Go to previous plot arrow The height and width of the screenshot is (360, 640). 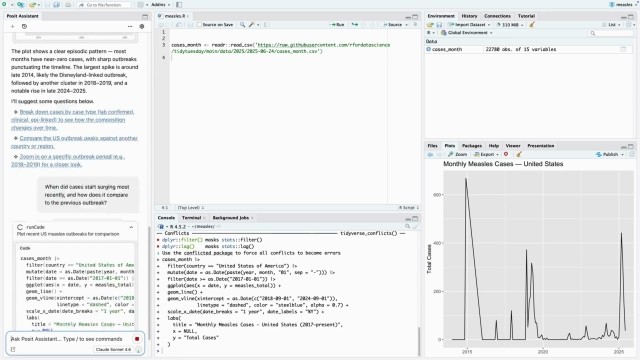click(430, 154)
